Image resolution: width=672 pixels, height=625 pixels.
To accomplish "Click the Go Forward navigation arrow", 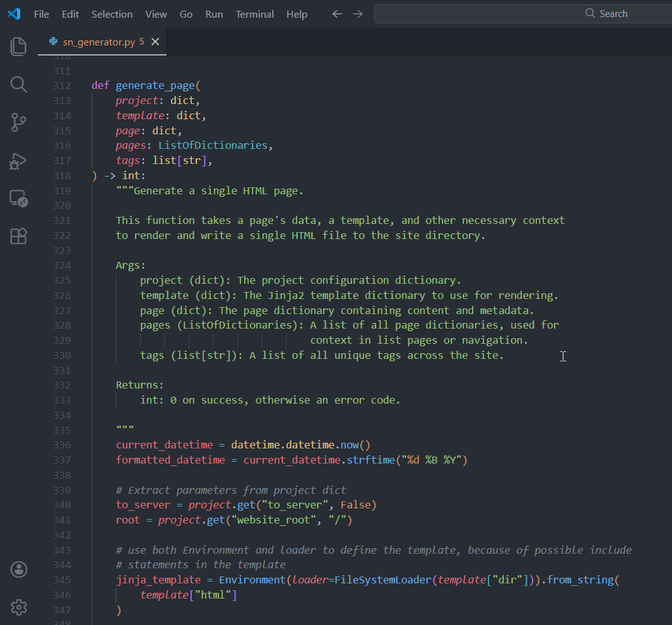I will point(358,14).
